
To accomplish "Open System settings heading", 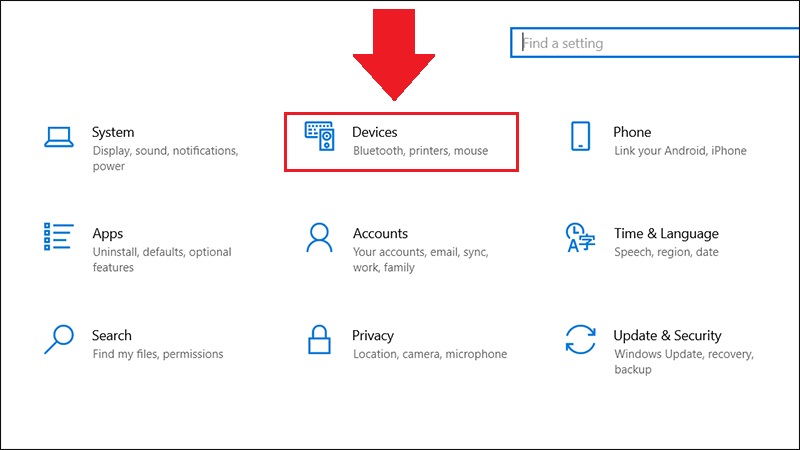I will 113,133.
